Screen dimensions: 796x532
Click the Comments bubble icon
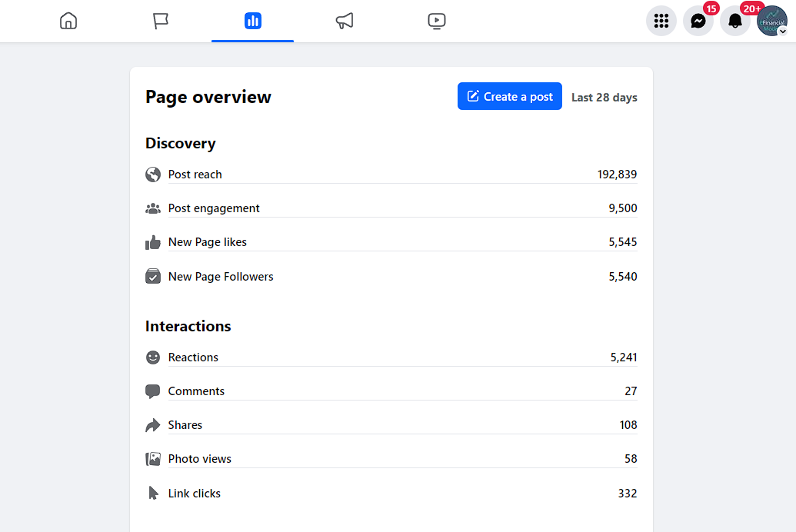(153, 391)
